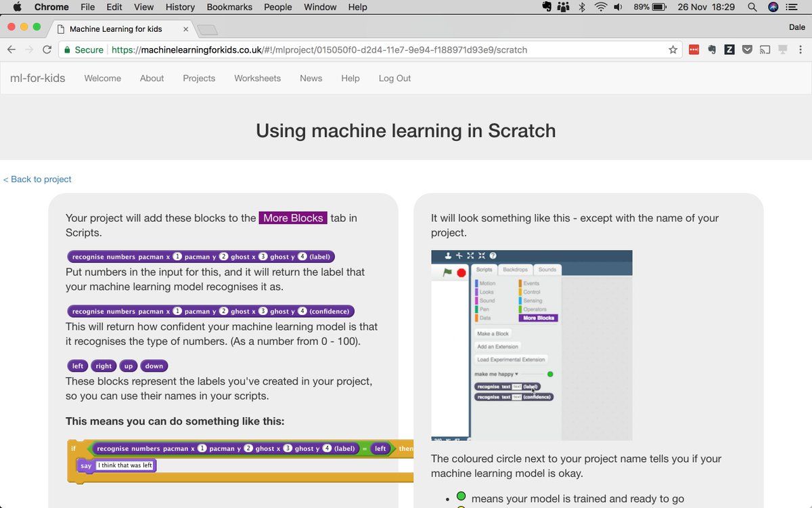This screenshot has width=812, height=508.
Task: Open a new browser tab
Action: point(207,30)
